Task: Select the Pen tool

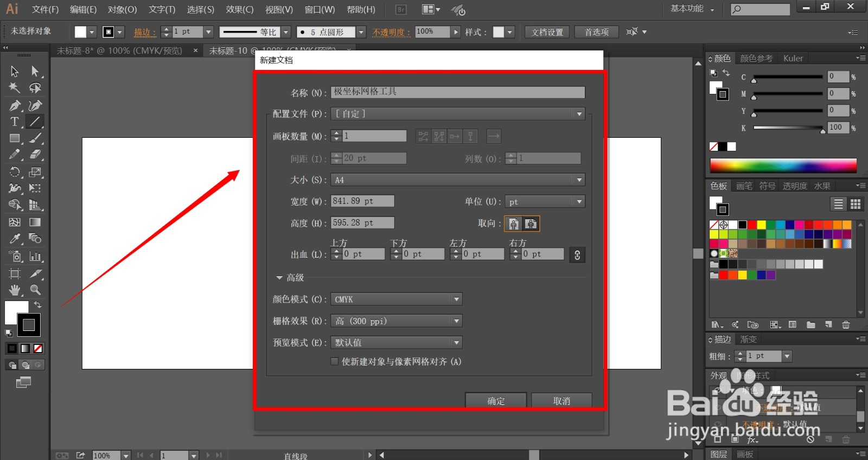Action: pyautogui.click(x=15, y=105)
